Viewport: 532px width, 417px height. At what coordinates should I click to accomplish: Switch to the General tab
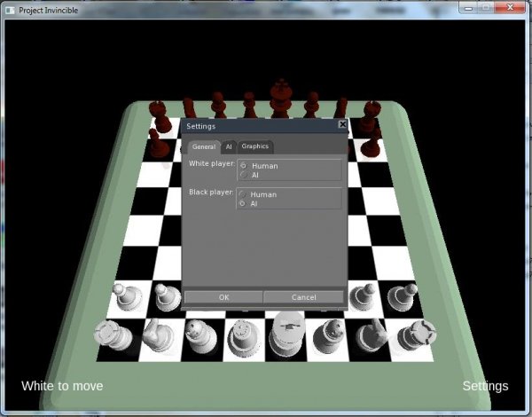coord(204,146)
